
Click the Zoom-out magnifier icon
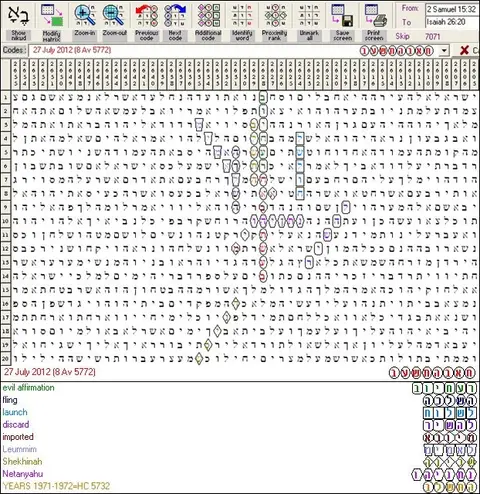tap(114, 16)
